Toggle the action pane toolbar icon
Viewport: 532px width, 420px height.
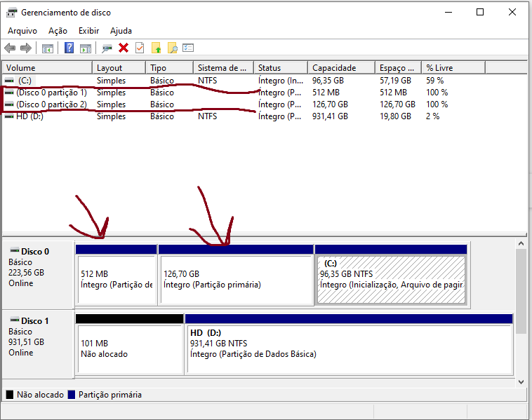tap(86, 48)
